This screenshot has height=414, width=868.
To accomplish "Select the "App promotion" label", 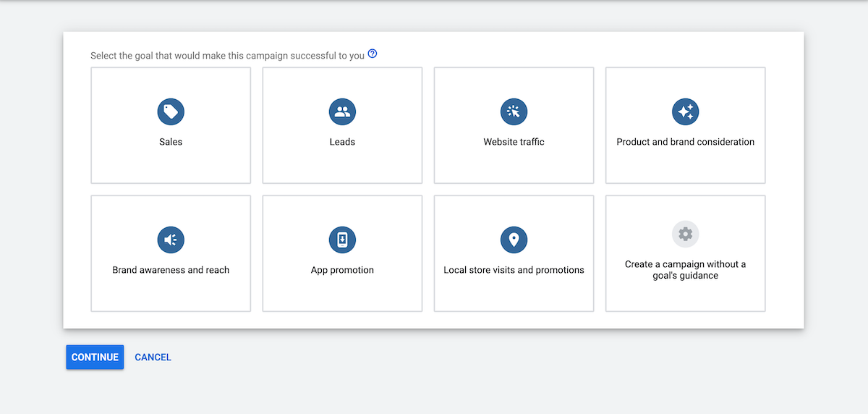I will click(342, 270).
